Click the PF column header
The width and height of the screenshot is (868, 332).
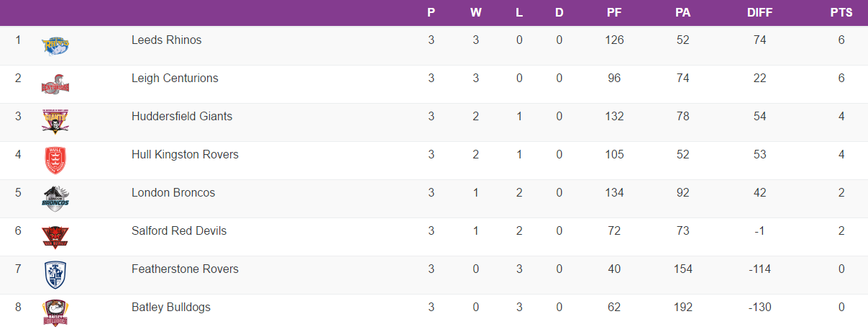(613, 13)
